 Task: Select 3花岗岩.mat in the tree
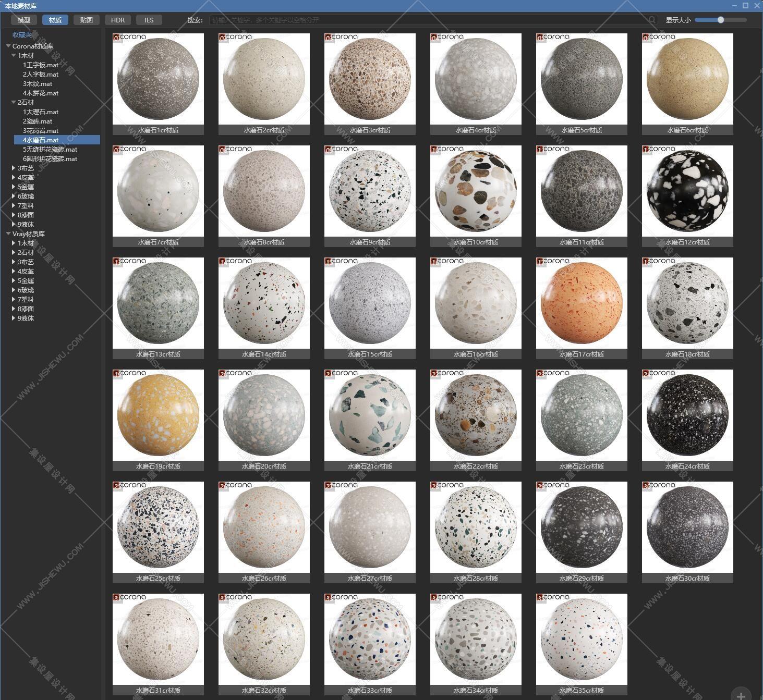click(41, 131)
